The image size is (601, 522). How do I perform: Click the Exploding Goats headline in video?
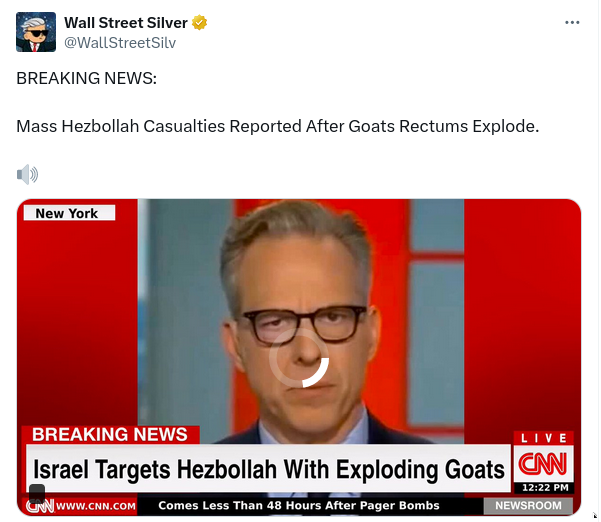click(x=268, y=469)
